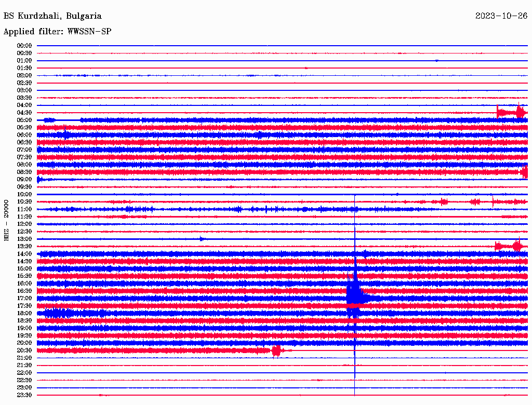The image size is (532, 405).
Task: Click the 07:30 time label
Action: pyautogui.click(x=24, y=157)
